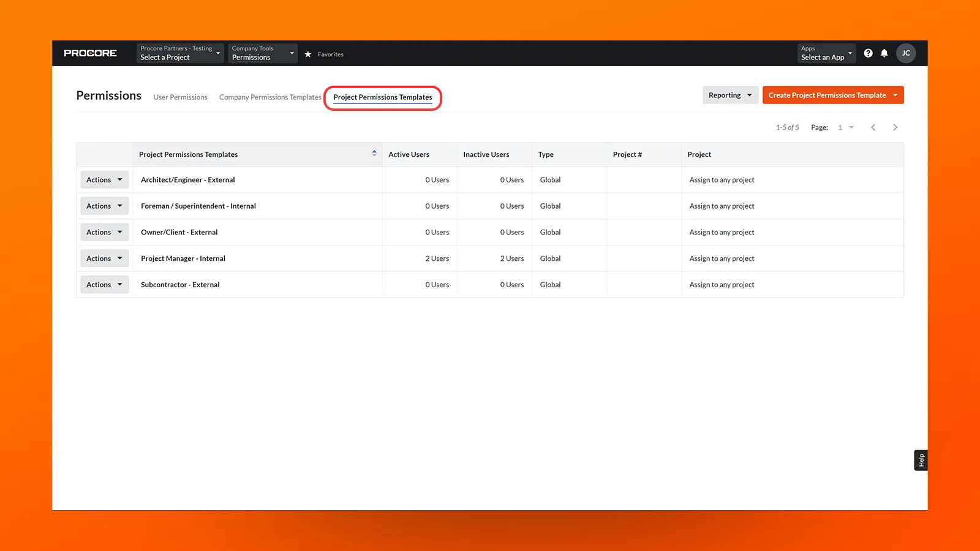The height and width of the screenshot is (551, 980).
Task: Switch to the User Permissions tab
Action: [180, 97]
